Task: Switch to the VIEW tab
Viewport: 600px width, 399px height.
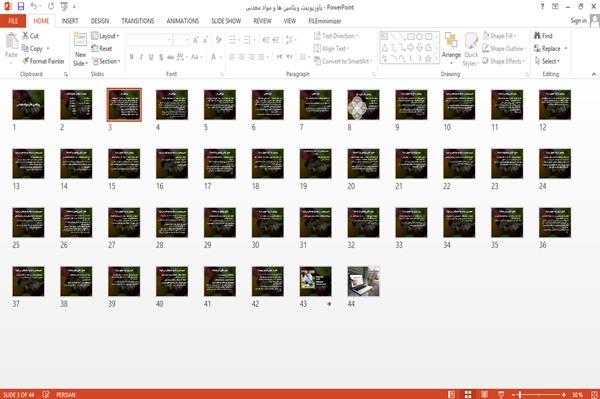Action: coord(290,21)
